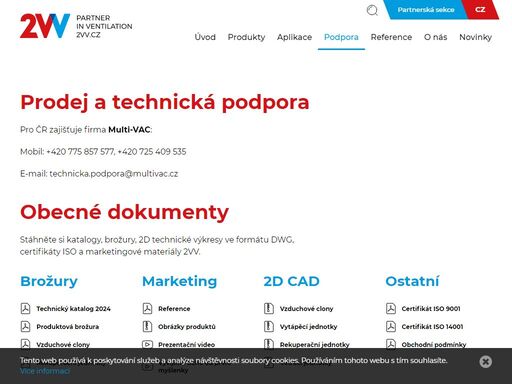Click email technicka.podpora@multivac.cz

click(x=114, y=174)
